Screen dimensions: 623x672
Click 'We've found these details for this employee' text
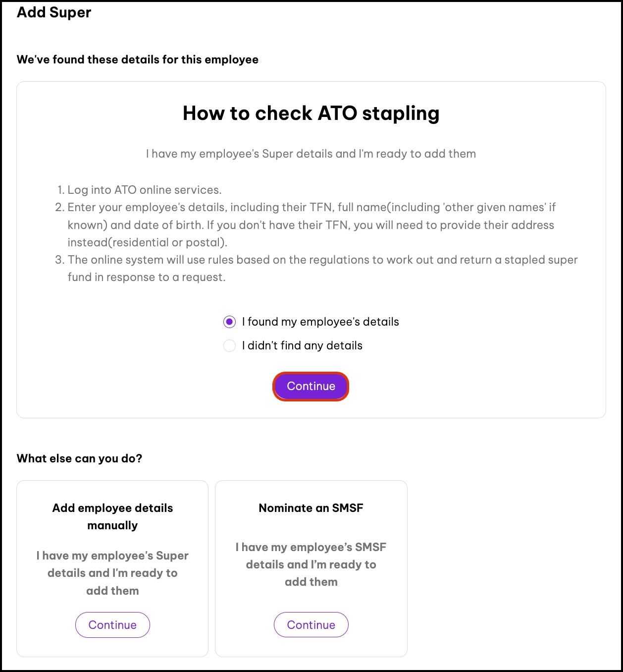(138, 60)
